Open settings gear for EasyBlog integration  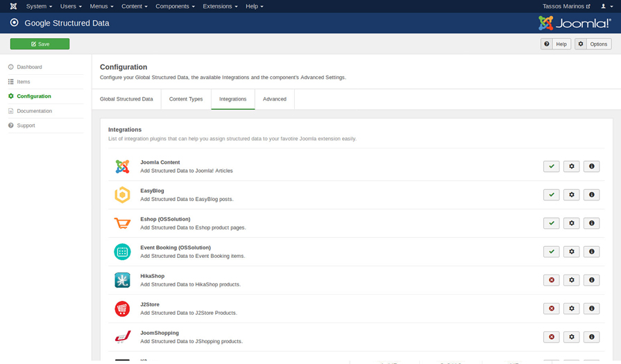click(x=571, y=195)
